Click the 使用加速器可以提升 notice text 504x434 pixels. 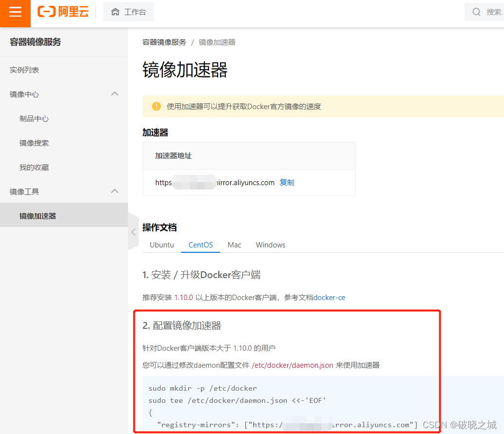243,107
